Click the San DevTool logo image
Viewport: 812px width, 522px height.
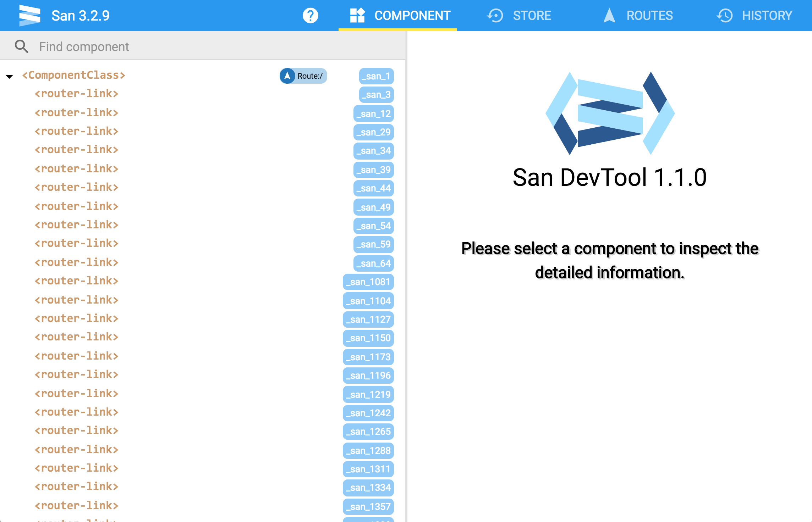coord(610,113)
